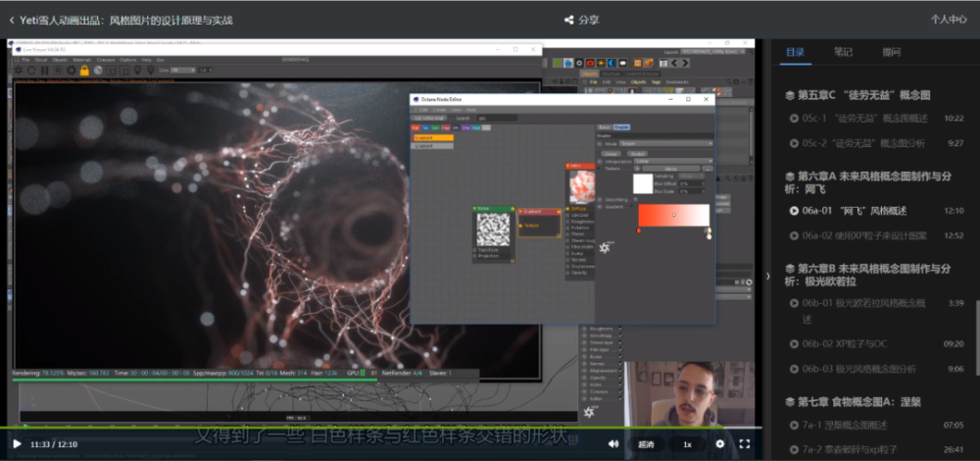Open the Mode dropdown in Shader panel
Image resolution: width=980 pixels, height=461 pixels.
tap(666, 143)
